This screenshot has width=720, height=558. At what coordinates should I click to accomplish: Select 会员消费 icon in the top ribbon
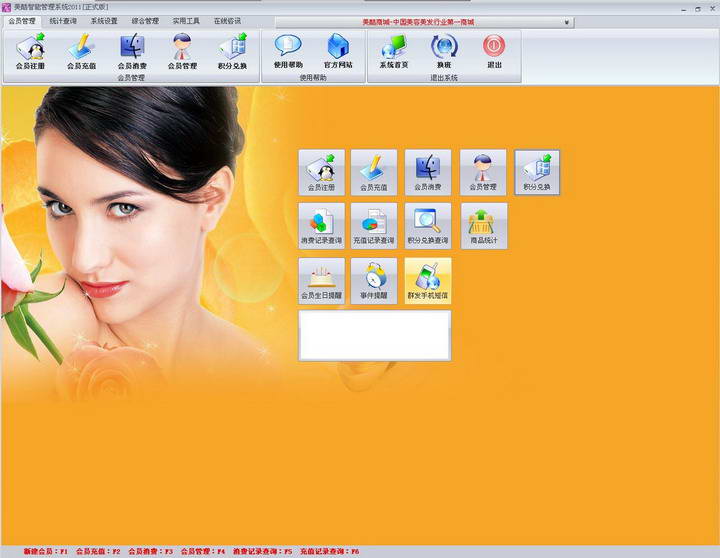point(132,52)
